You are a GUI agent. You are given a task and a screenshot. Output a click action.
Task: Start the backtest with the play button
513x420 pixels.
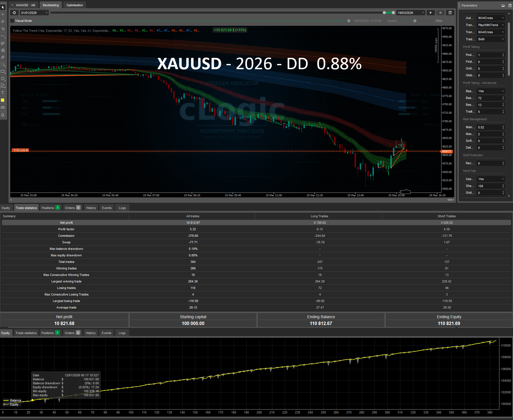point(431,12)
